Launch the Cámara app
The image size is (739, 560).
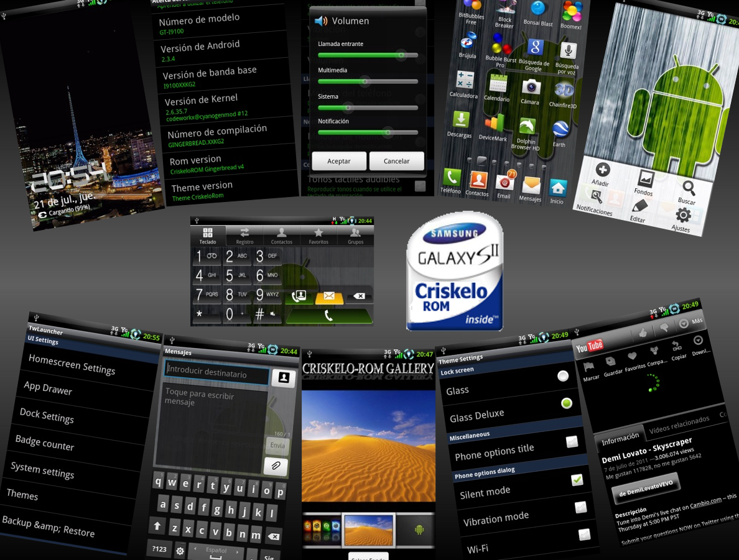click(x=531, y=88)
